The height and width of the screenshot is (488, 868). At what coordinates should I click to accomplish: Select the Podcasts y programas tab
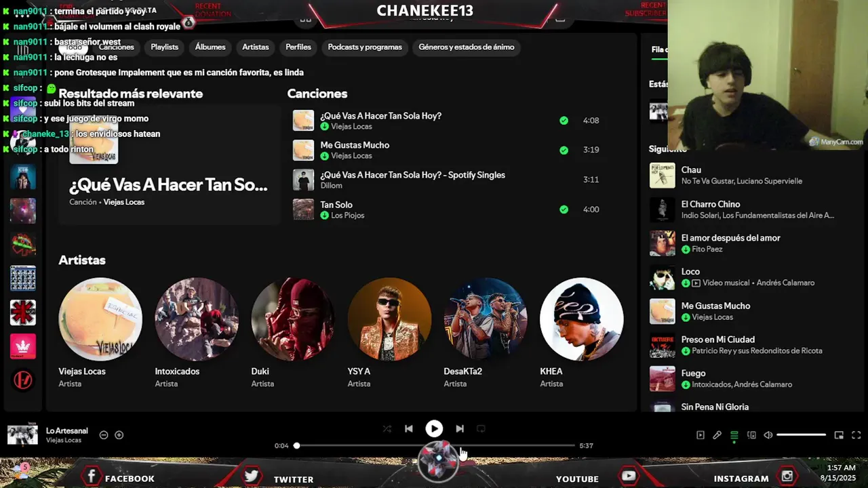(x=365, y=47)
